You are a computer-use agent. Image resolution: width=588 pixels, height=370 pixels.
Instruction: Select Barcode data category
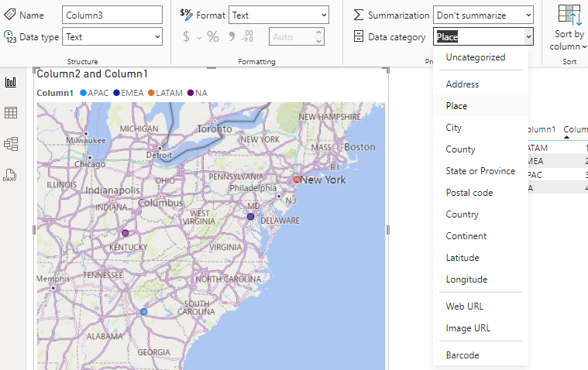click(480, 355)
